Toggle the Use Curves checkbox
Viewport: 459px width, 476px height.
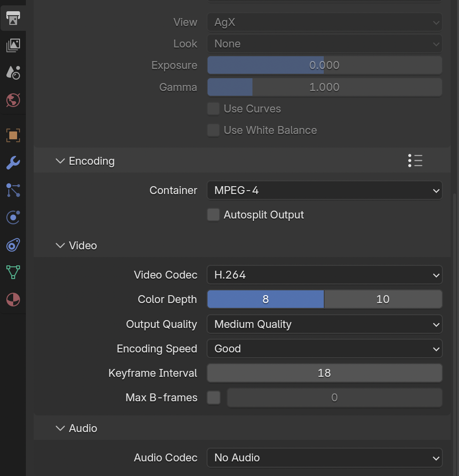[x=213, y=109]
